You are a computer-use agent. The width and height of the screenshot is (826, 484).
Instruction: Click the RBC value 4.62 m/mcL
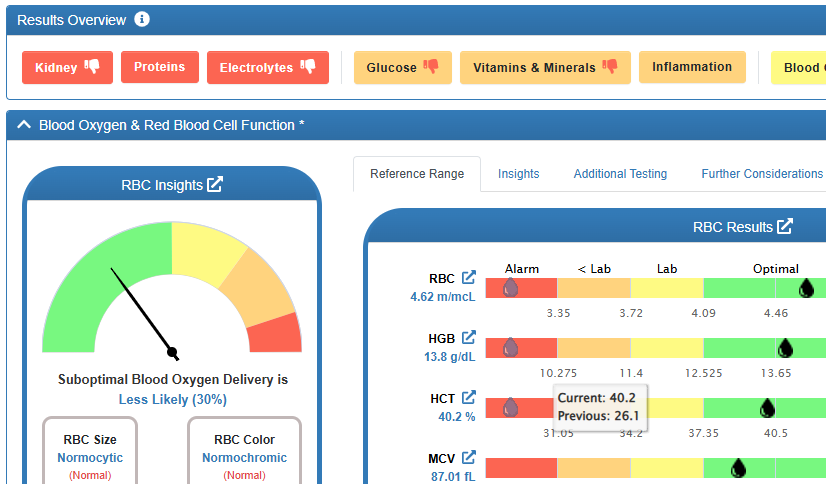tap(442, 297)
